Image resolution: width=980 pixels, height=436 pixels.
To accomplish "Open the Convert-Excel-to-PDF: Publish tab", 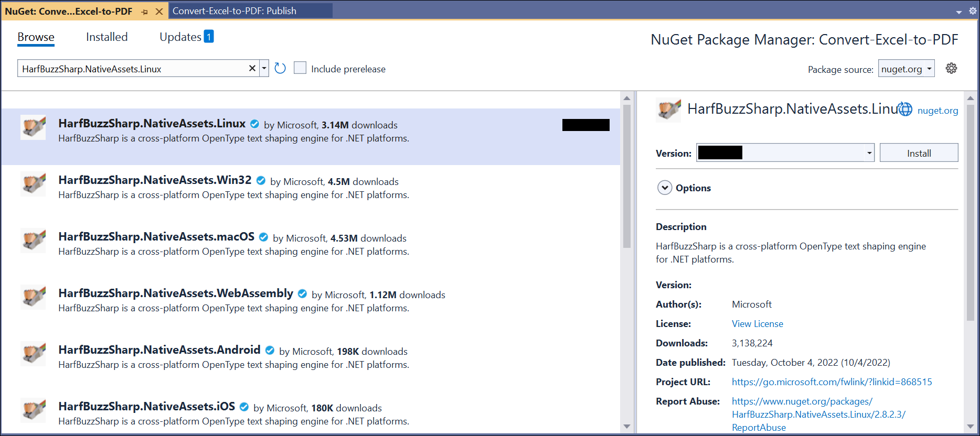I will click(235, 11).
